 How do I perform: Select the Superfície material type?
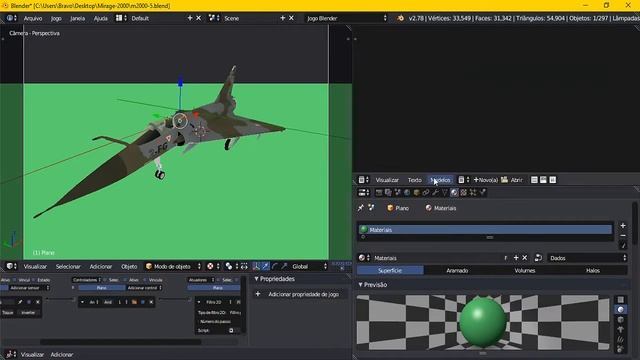point(390,271)
